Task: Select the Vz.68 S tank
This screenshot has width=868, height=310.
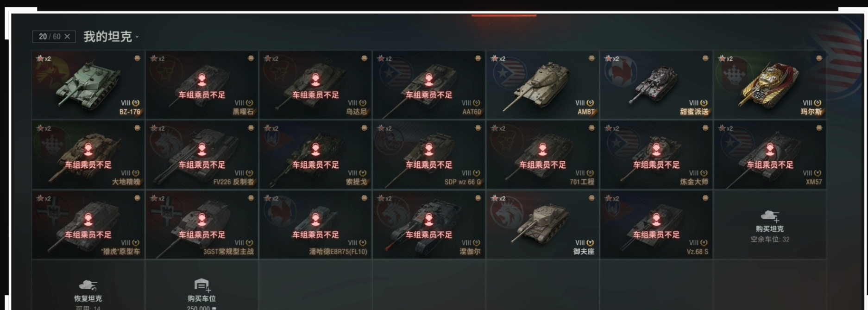Action: coord(656,224)
